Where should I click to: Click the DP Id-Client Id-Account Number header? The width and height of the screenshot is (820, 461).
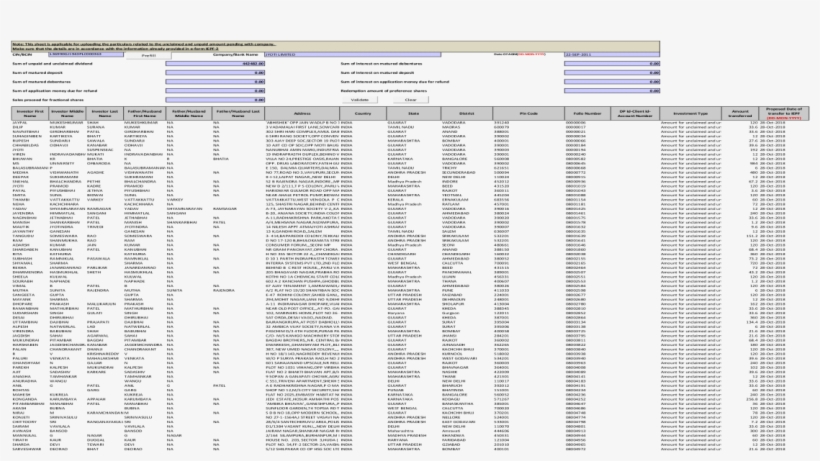[x=635, y=113]
